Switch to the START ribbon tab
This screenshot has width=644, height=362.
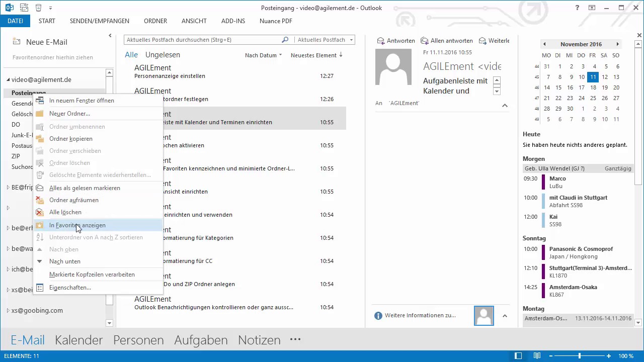tap(47, 21)
